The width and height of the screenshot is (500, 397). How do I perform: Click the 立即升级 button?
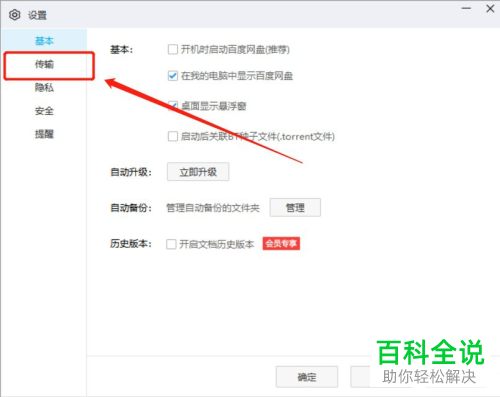point(198,172)
